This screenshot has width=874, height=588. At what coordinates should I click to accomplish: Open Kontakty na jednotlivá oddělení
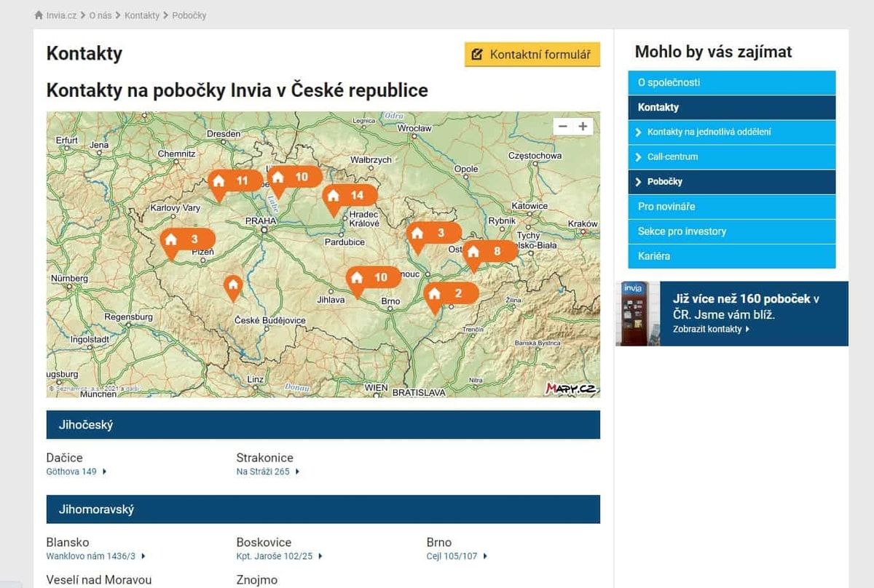732,132
